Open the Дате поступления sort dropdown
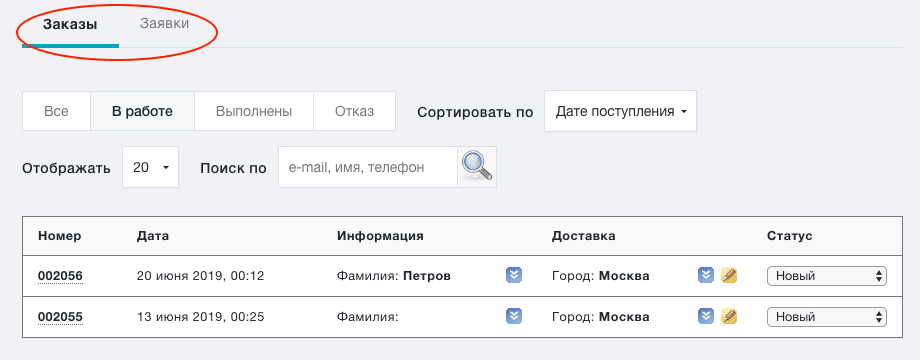920x360 pixels. pyautogui.click(x=620, y=111)
